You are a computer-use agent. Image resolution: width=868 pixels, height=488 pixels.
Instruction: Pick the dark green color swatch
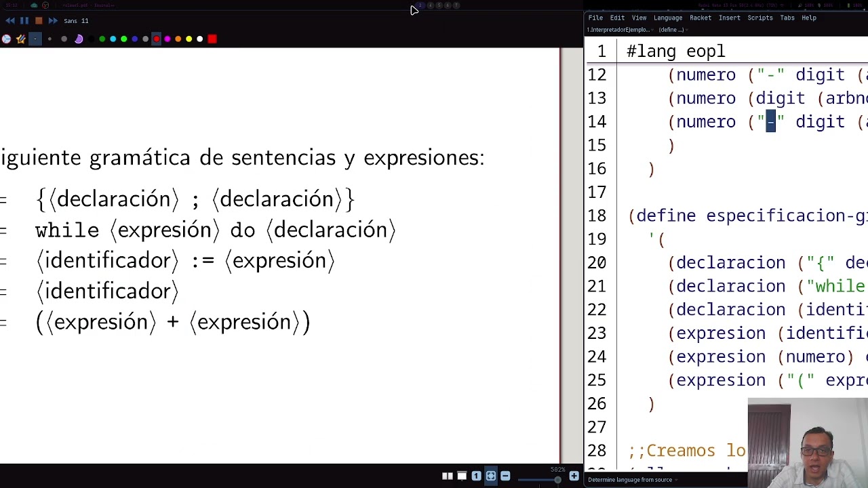(x=102, y=39)
